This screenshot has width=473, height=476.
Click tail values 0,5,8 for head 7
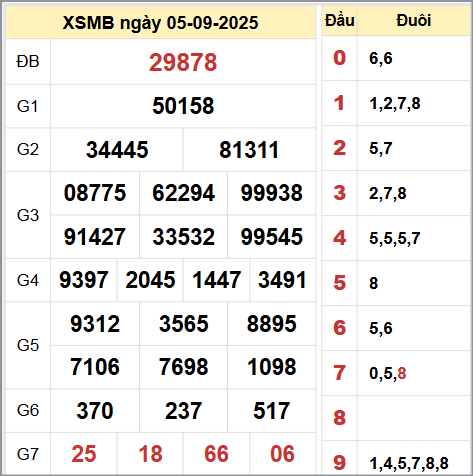coord(388,373)
